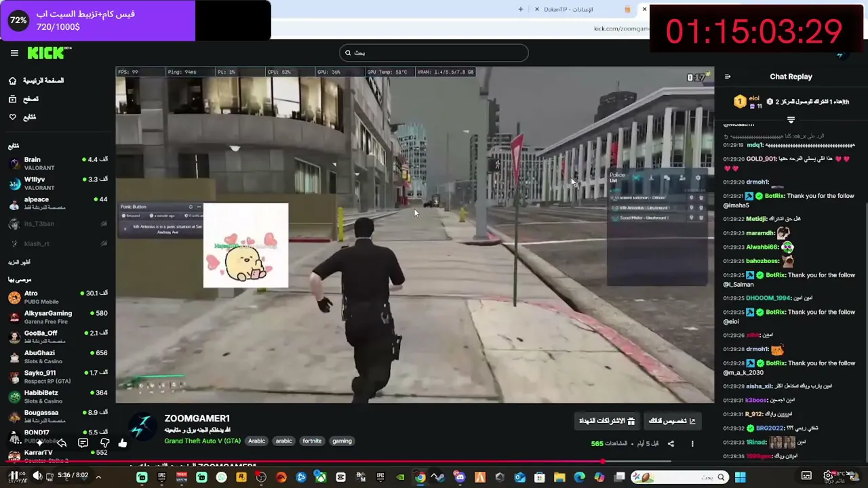Open the Browse sidebar item
The height and width of the screenshot is (488, 868).
[24, 99]
